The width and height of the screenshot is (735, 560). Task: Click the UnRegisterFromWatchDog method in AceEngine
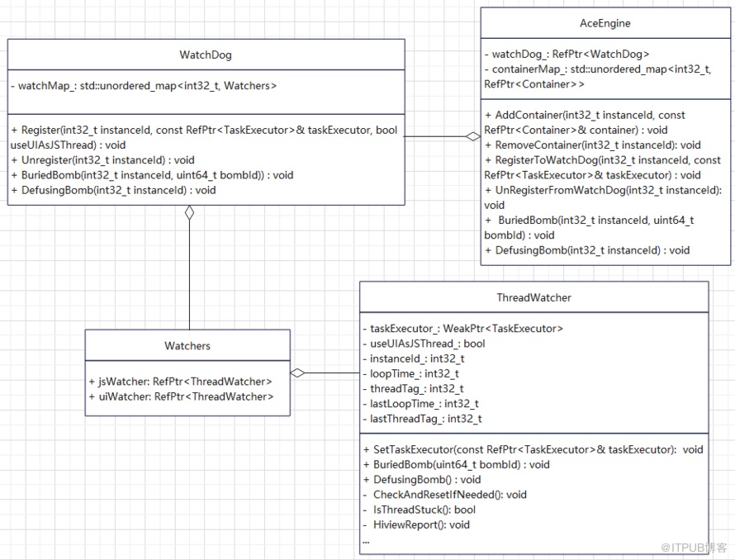[x=604, y=197]
